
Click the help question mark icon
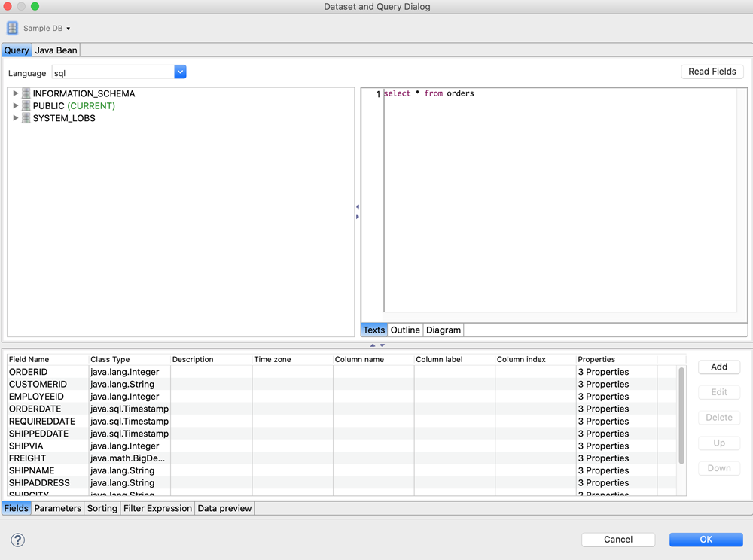point(18,540)
